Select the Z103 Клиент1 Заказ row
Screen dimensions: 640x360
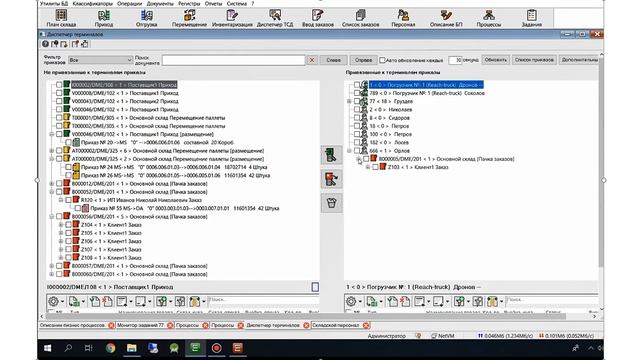pyautogui.click(x=418, y=167)
